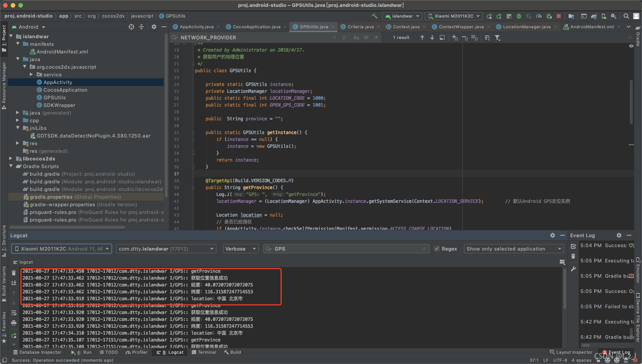The width and height of the screenshot is (642, 364).
Task: Open Show only selected application dropdown
Action: (x=514, y=249)
